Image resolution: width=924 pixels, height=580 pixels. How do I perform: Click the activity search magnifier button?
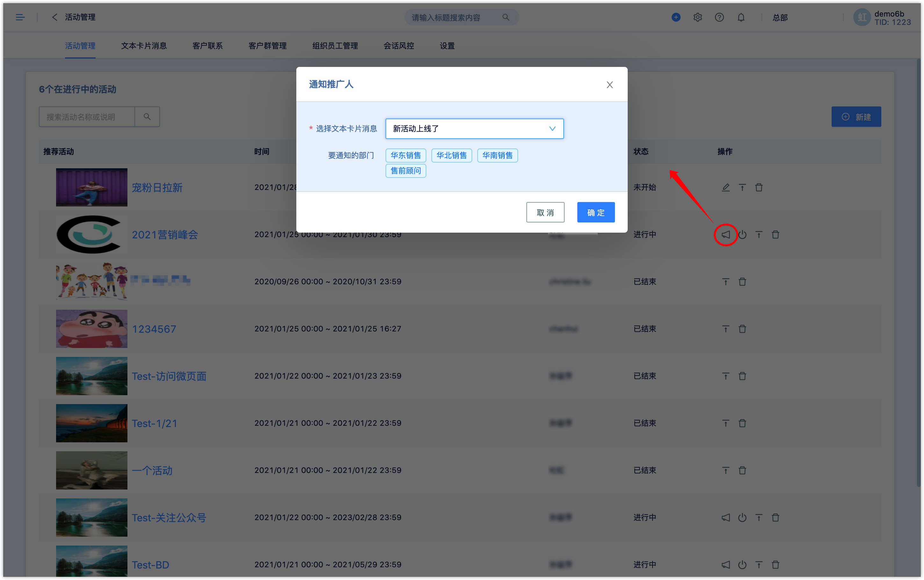point(147,117)
